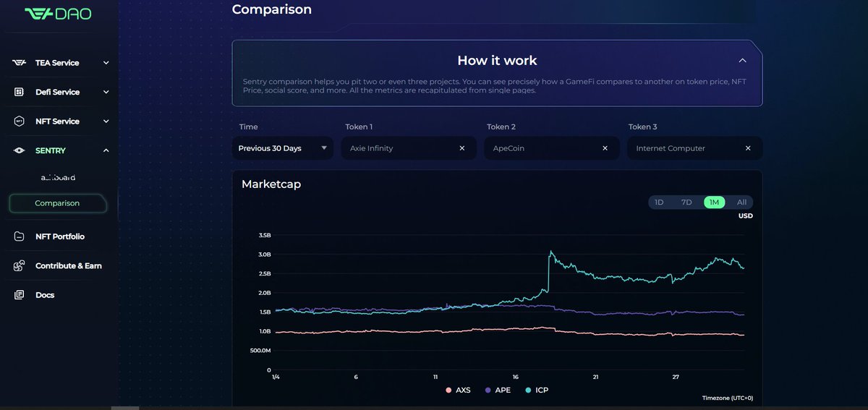
Task: Click the Defi Service sidebar icon
Action: tap(19, 92)
